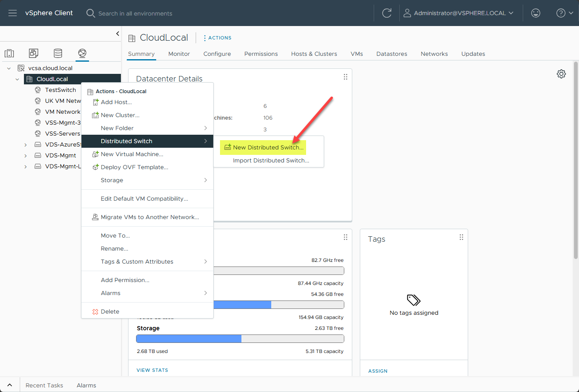
Task: Open the Hosts & Clusters tab
Action: click(x=314, y=54)
